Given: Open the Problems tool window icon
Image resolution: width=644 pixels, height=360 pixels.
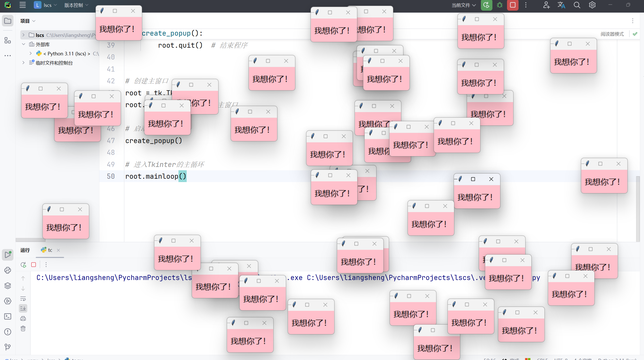Looking at the screenshot, I should coord(8,332).
